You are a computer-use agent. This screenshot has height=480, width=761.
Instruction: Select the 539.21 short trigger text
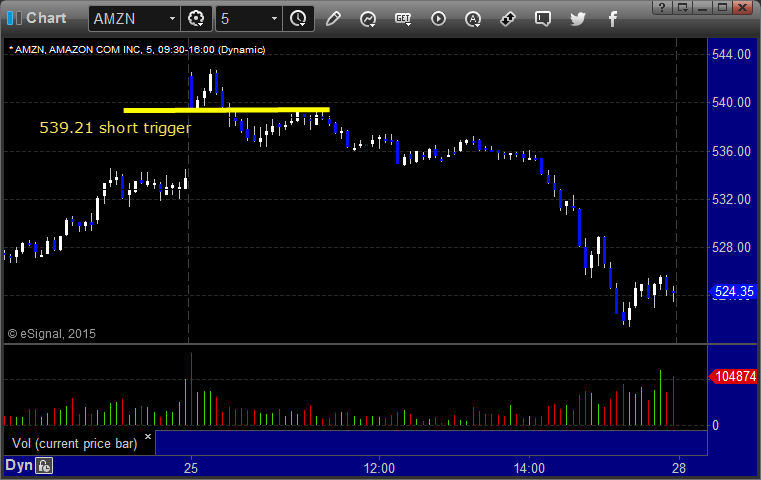coord(115,128)
